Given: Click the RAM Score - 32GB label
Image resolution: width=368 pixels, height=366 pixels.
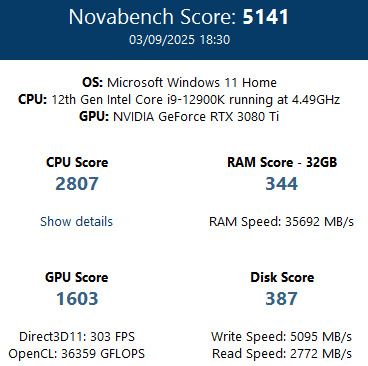Looking at the screenshot, I should click(x=282, y=162).
